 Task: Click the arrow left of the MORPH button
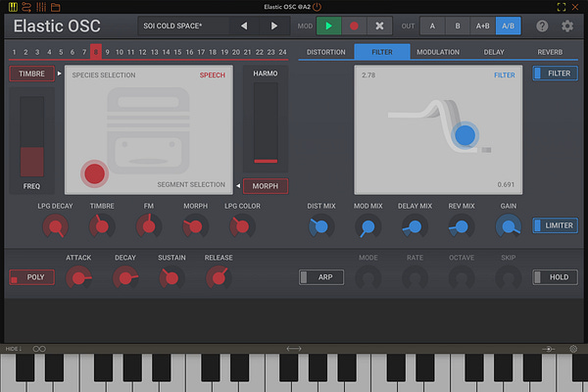coord(238,185)
